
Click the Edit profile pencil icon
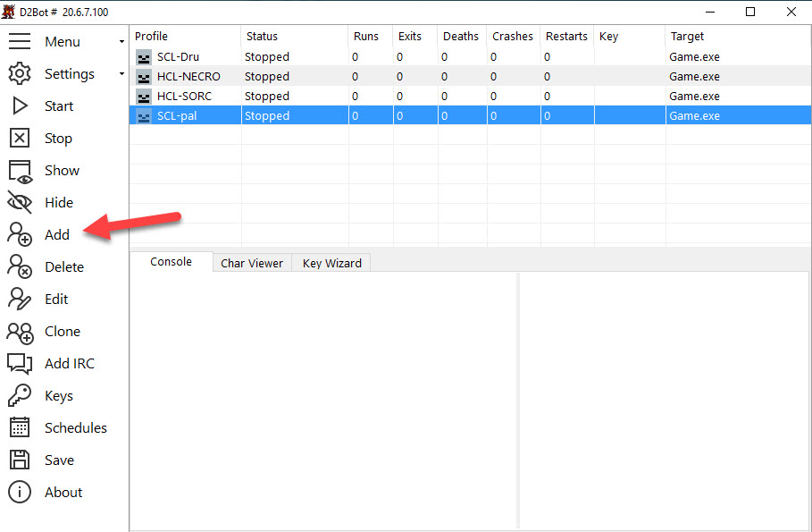[x=20, y=299]
